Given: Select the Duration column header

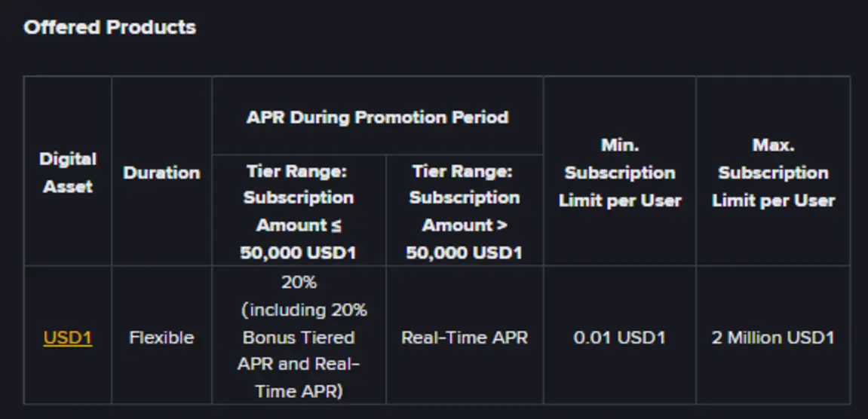Looking at the screenshot, I should point(161,173).
